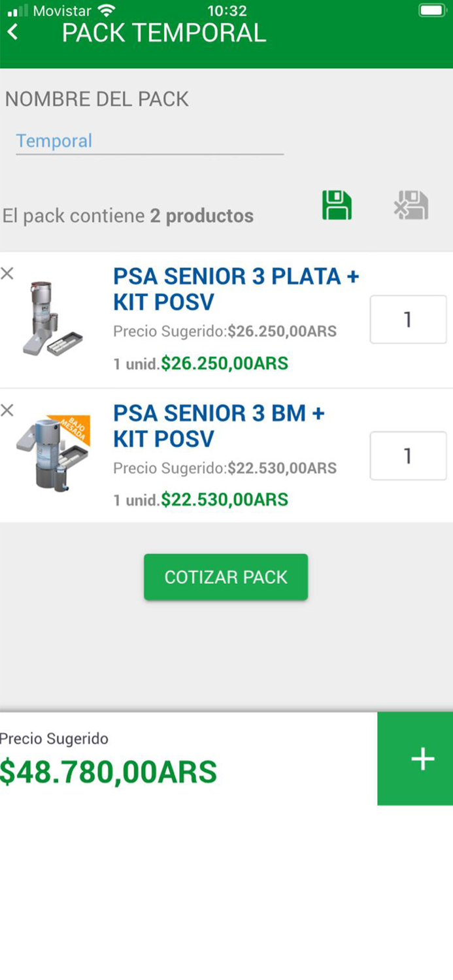The height and width of the screenshot is (980, 453).
Task: Remove PSA SENIOR 3 PLATA with its X icon
Action: click(8, 274)
